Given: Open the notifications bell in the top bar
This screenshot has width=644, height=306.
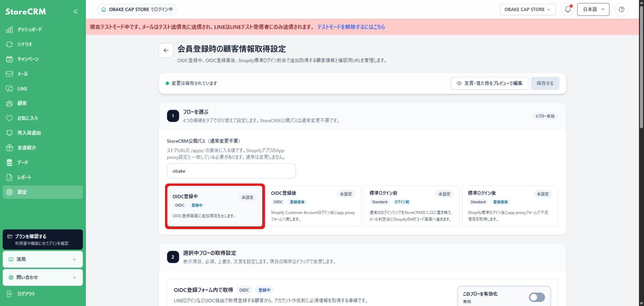Looking at the screenshot, I should pos(568,9).
